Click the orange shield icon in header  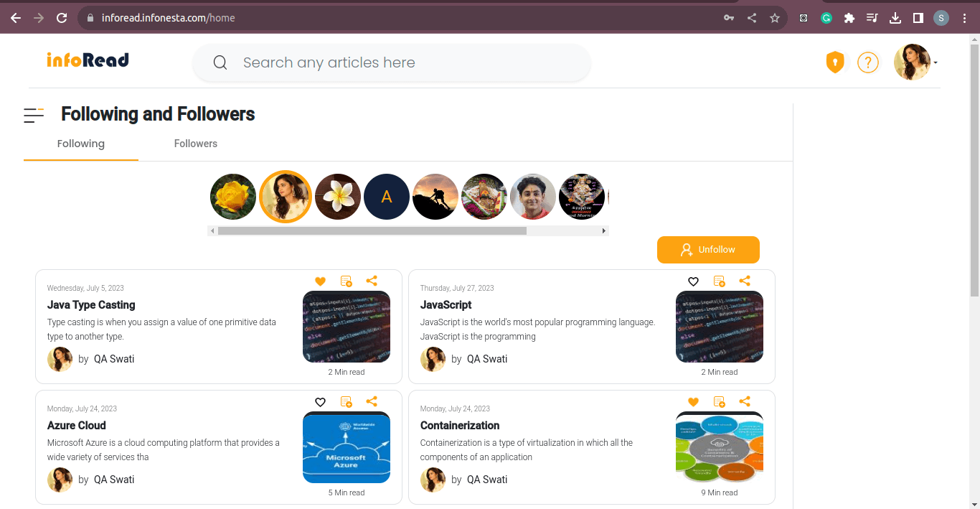click(835, 62)
